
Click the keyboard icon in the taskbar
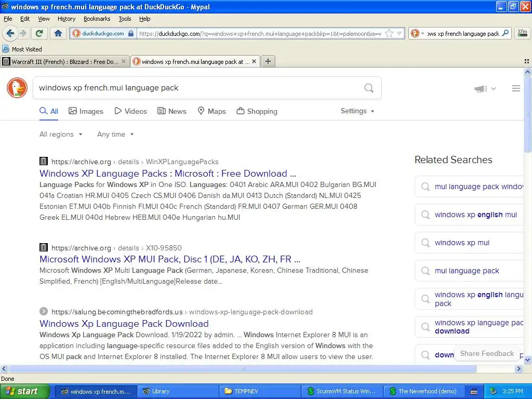(x=474, y=392)
